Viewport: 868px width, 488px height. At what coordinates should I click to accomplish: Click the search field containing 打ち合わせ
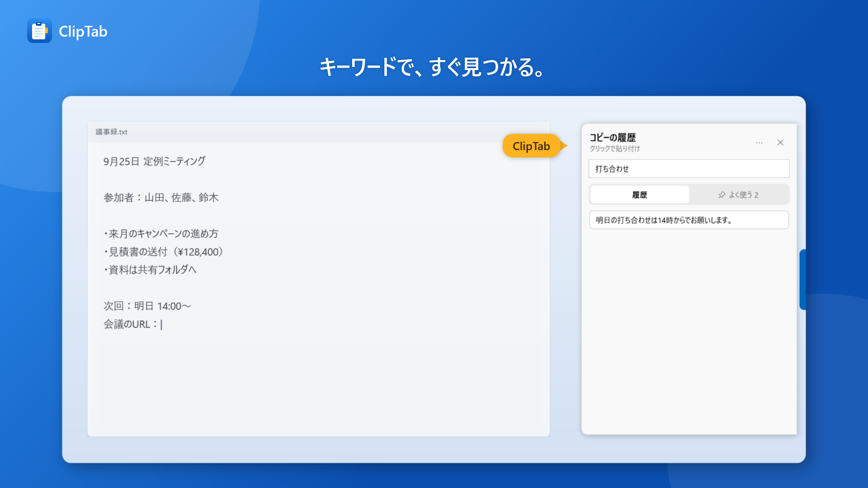tap(689, 169)
